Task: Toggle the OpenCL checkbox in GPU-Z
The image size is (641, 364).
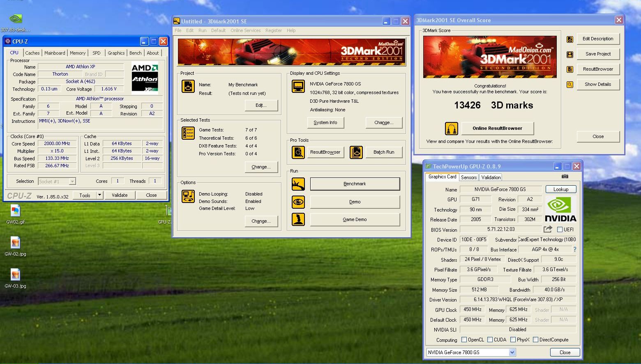Action: [x=464, y=340]
